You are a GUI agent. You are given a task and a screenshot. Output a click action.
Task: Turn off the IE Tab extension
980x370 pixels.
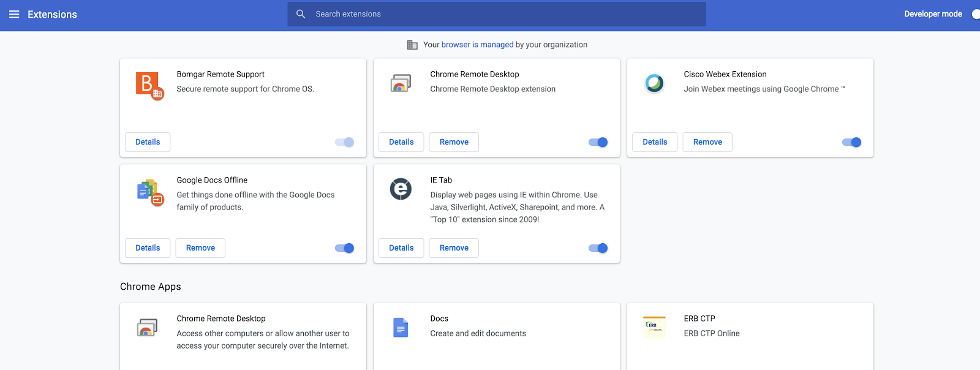point(598,248)
